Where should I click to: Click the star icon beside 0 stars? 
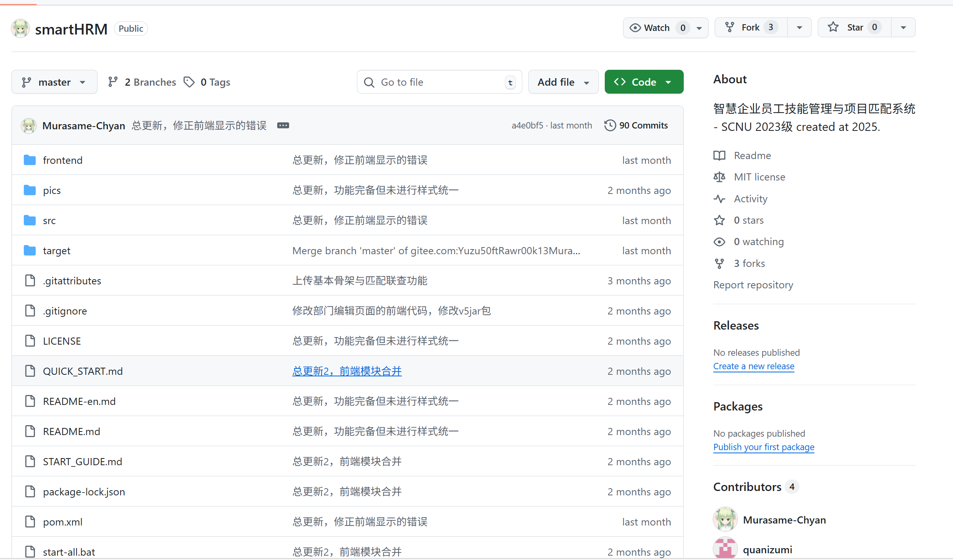point(719,220)
